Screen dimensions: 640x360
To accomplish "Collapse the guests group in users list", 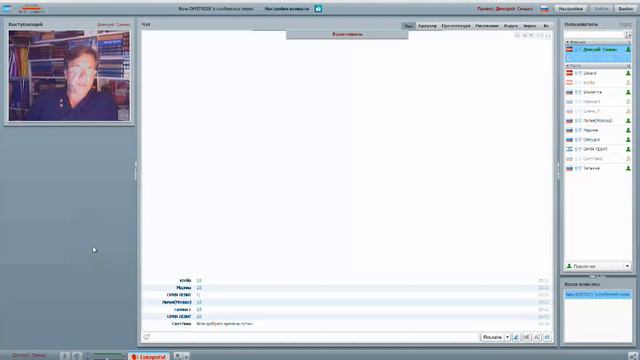I will (x=567, y=65).
